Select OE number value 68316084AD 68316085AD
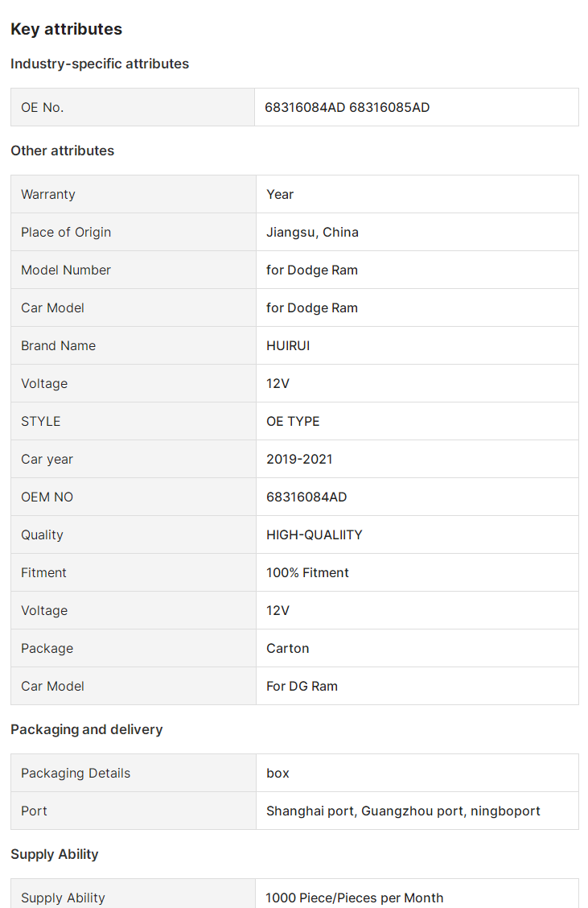Screen dimensions: 588x908 click(347, 107)
